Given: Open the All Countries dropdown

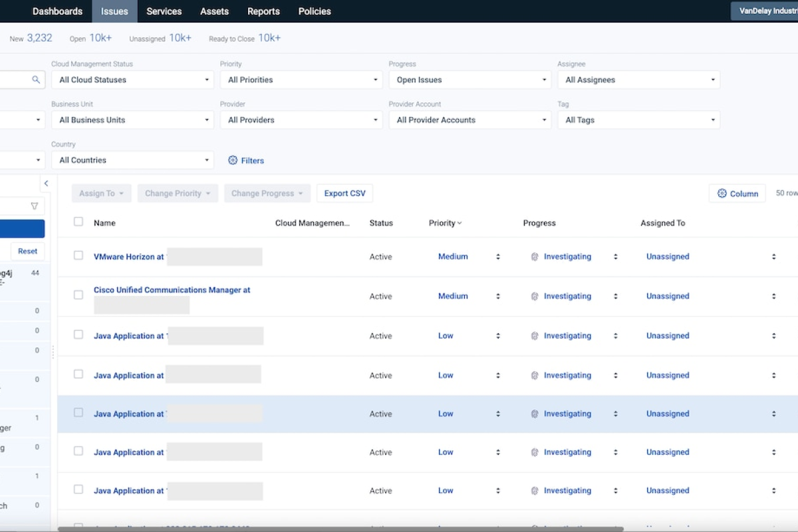Looking at the screenshot, I should click(132, 160).
